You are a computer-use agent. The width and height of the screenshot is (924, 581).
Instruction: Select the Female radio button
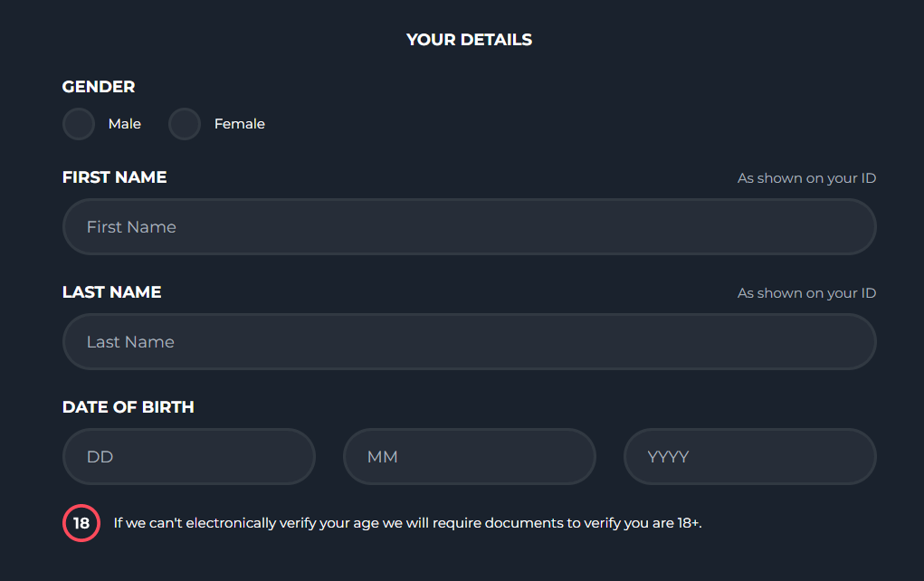[x=185, y=124]
